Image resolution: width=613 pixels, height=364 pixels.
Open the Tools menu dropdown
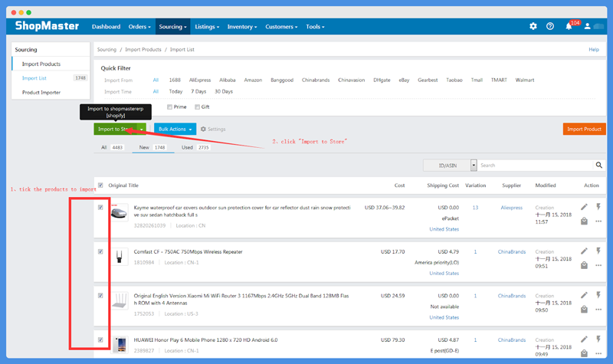pos(315,27)
